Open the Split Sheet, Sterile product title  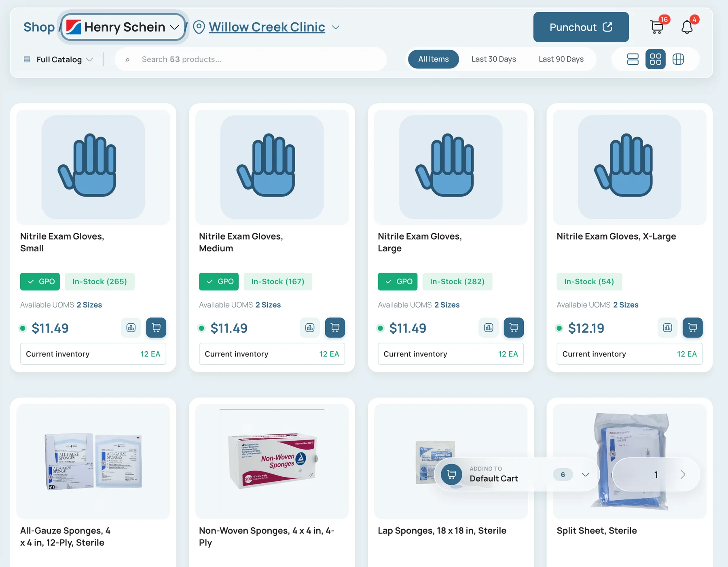pyautogui.click(x=597, y=531)
